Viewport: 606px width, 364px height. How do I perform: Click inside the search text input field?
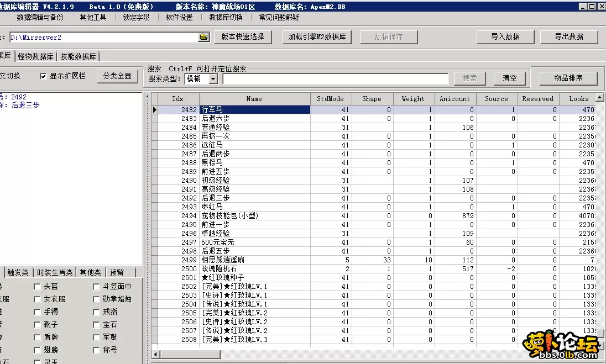(335, 78)
